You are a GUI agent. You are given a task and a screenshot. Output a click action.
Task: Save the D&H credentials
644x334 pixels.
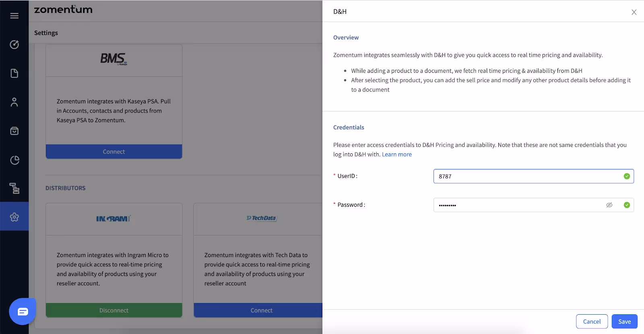(625, 322)
